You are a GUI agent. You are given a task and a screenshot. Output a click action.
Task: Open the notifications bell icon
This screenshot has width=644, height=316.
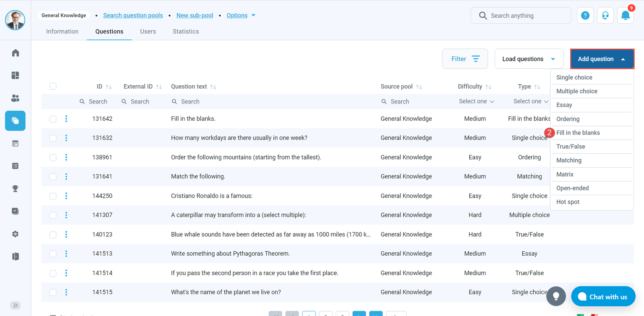click(625, 16)
